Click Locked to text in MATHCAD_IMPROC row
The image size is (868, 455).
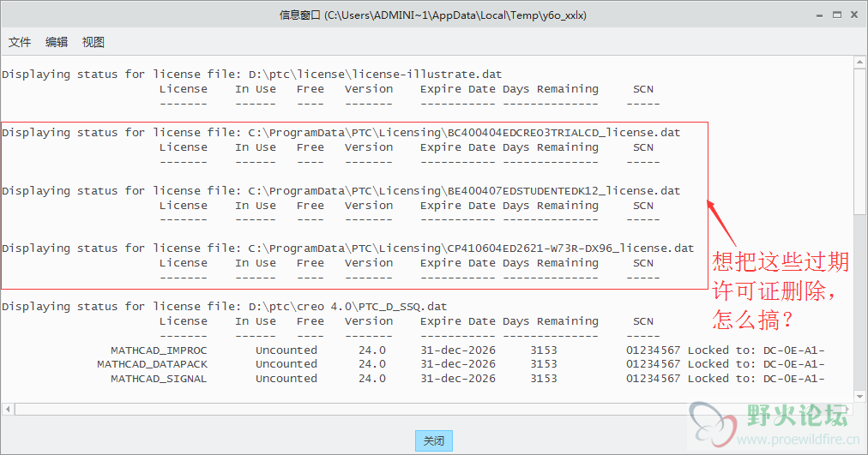756,350
